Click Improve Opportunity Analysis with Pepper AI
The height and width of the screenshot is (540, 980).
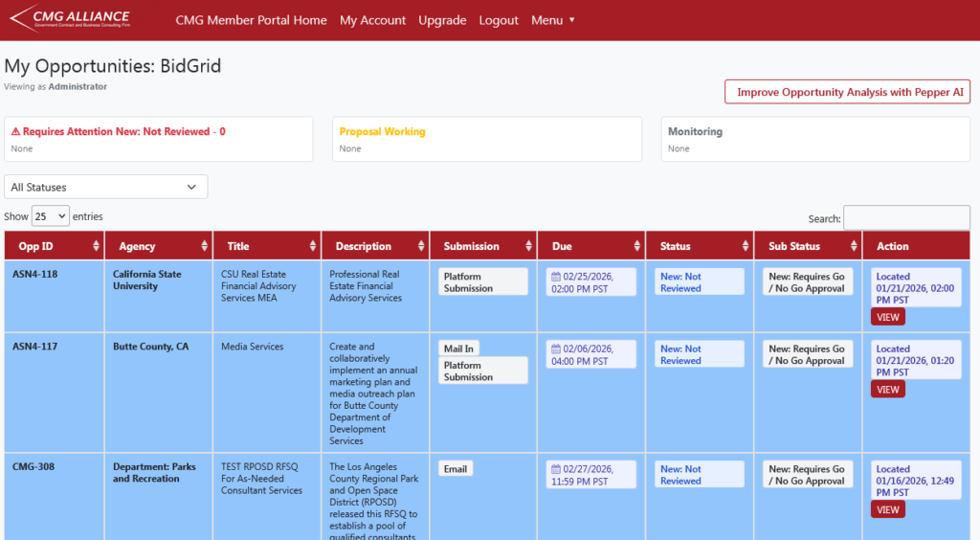[x=847, y=92]
